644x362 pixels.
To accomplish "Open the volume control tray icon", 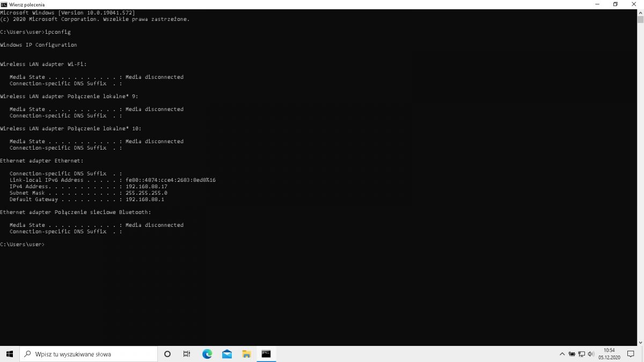I will pyautogui.click(x=591, y=354).
